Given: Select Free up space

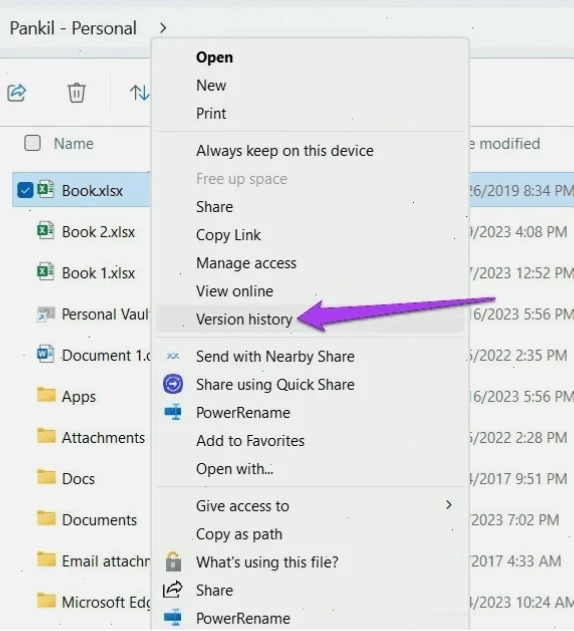Looking at the screenshot, I should click(x=242, y=179).
